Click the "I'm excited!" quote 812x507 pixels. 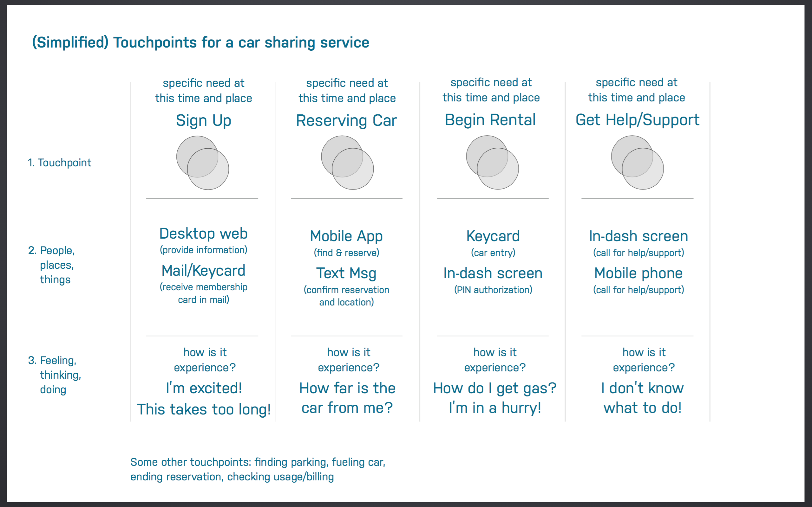204,388
